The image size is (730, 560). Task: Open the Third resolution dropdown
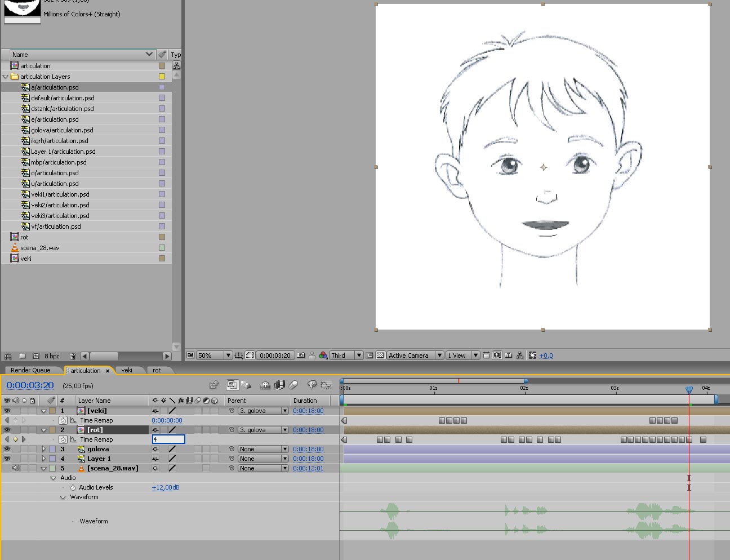(346, 355)
